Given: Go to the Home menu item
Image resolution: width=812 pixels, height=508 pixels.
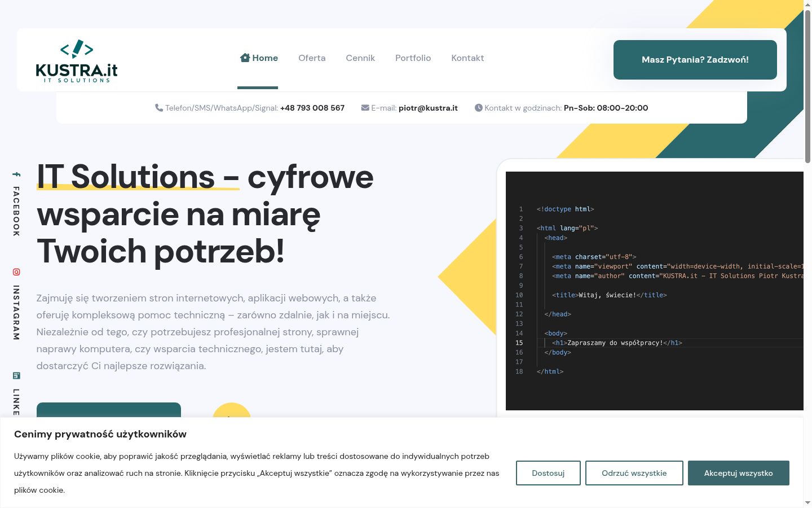Looking at the screenshot, I should click(259, 58).
